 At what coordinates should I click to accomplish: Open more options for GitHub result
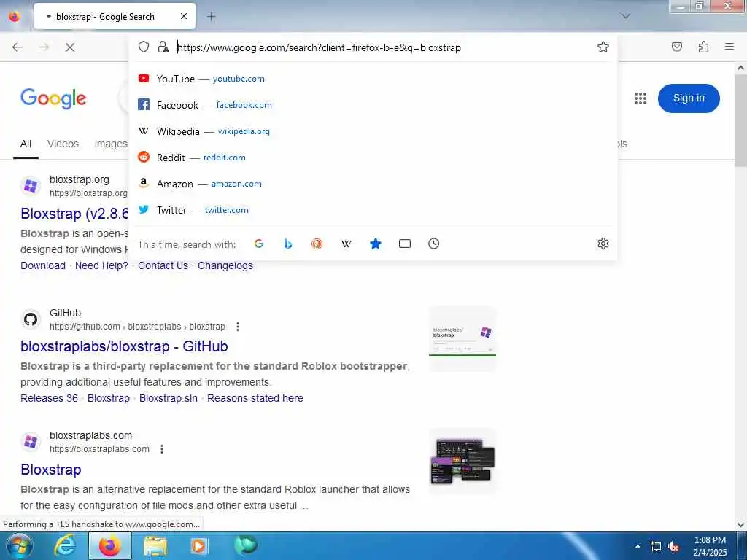238,327
